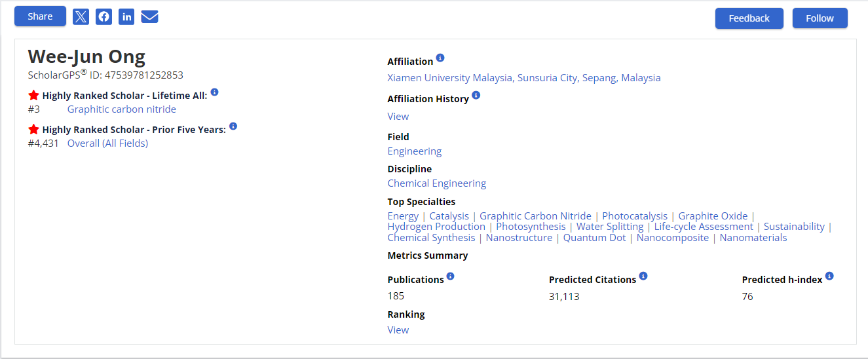
Task: Show info for Predicted h-index
Action: 829,276
